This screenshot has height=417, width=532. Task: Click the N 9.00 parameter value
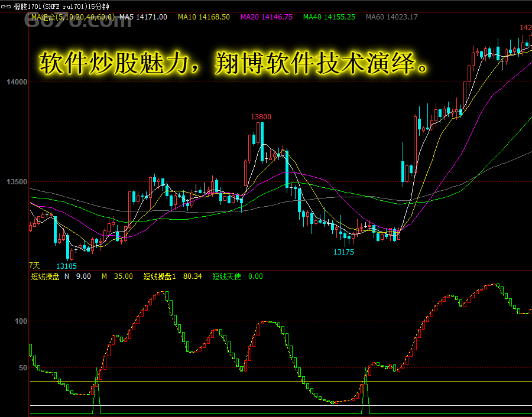click(77, 276)
